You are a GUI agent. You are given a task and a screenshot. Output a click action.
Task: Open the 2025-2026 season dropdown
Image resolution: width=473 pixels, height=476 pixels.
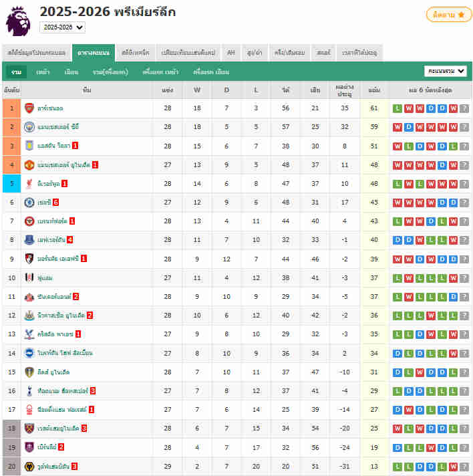[63, 27]
